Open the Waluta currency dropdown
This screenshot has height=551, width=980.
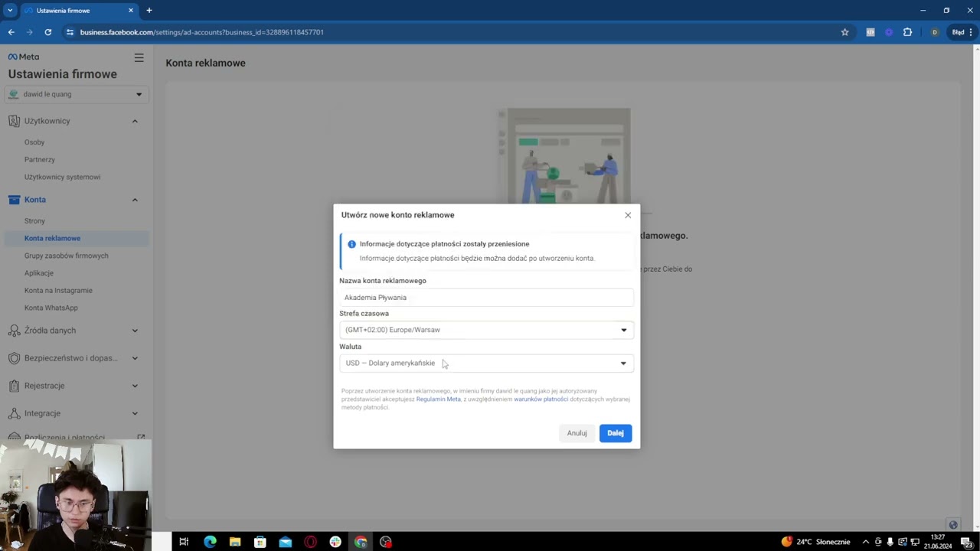click(486, 363)
